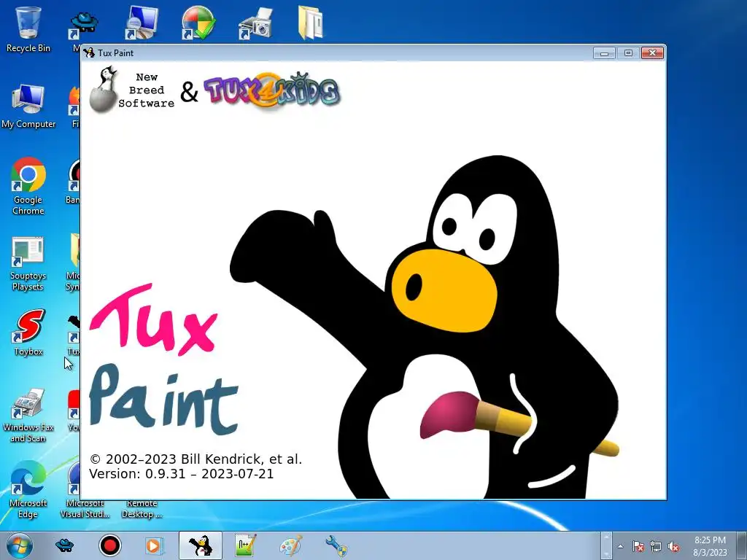The width and height of the screenshot is (747, 560).
Task: Open Windows Media Player from the taskbar
Action: [x=153, y=545]
